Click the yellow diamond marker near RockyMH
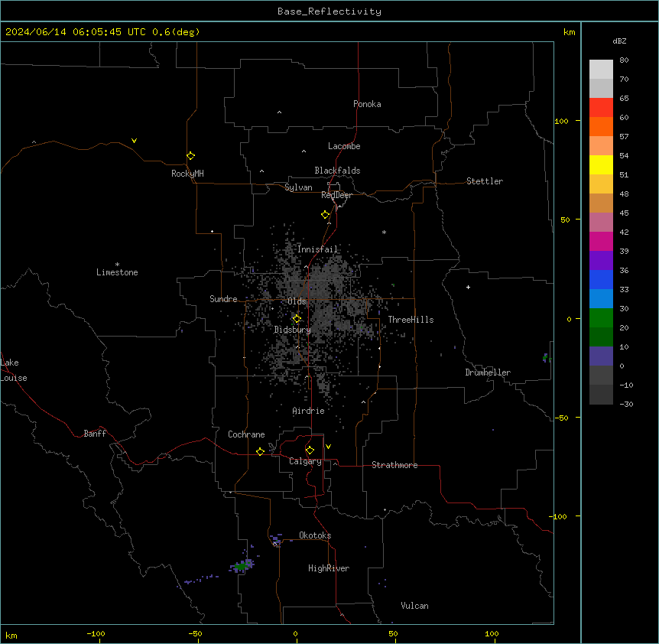 pyautogui.click(x=191, y=156)
